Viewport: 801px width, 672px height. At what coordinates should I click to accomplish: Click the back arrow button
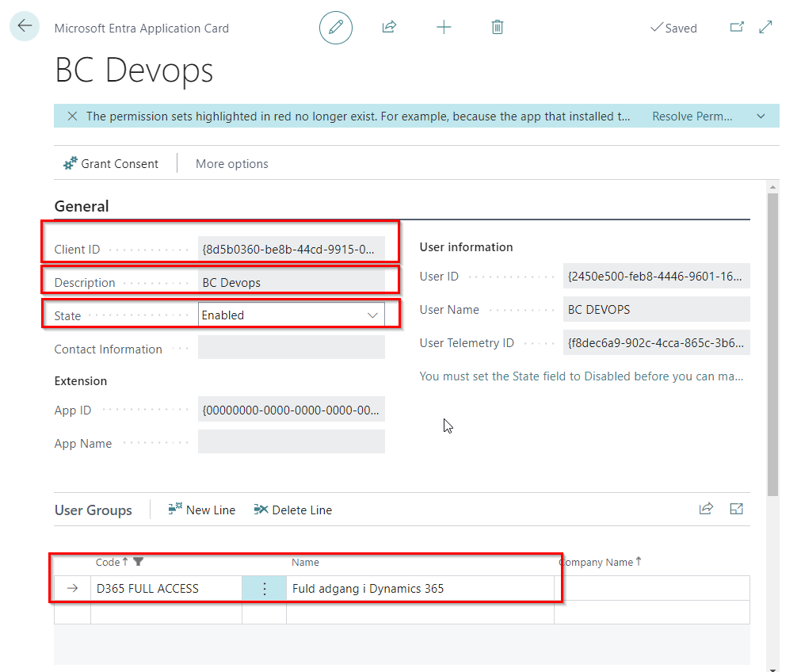(25, 26)
